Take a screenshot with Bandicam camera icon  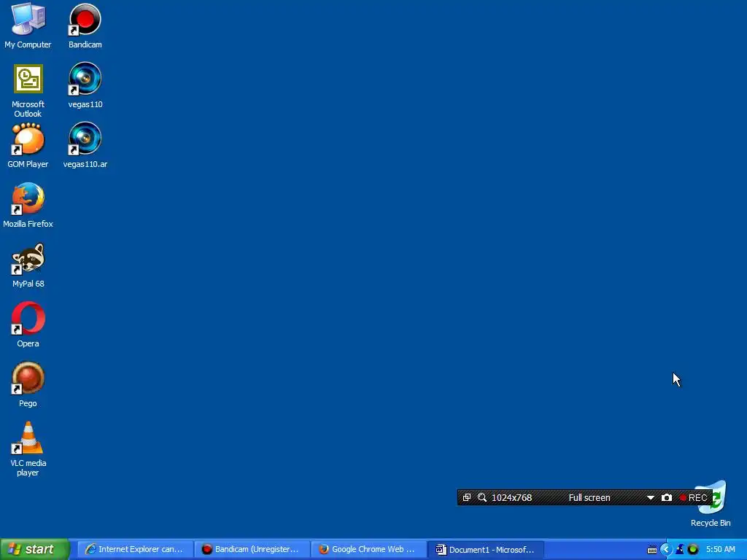[667, 497]
